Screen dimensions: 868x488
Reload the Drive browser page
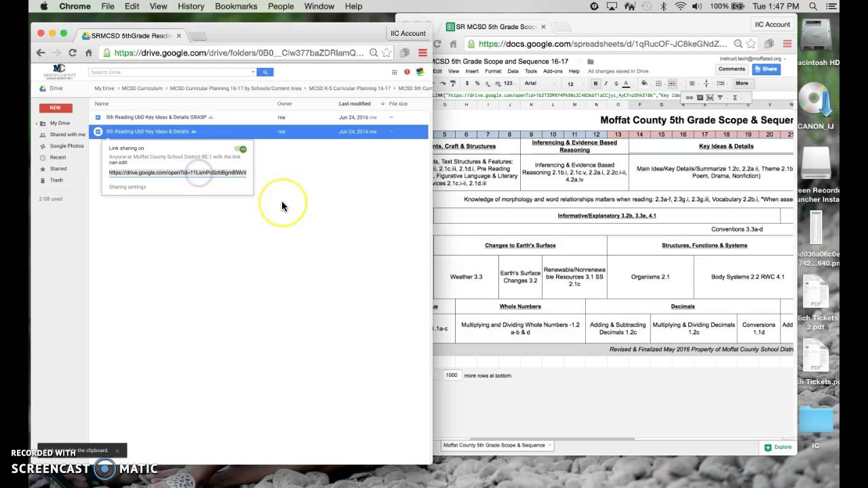[73, 52]
